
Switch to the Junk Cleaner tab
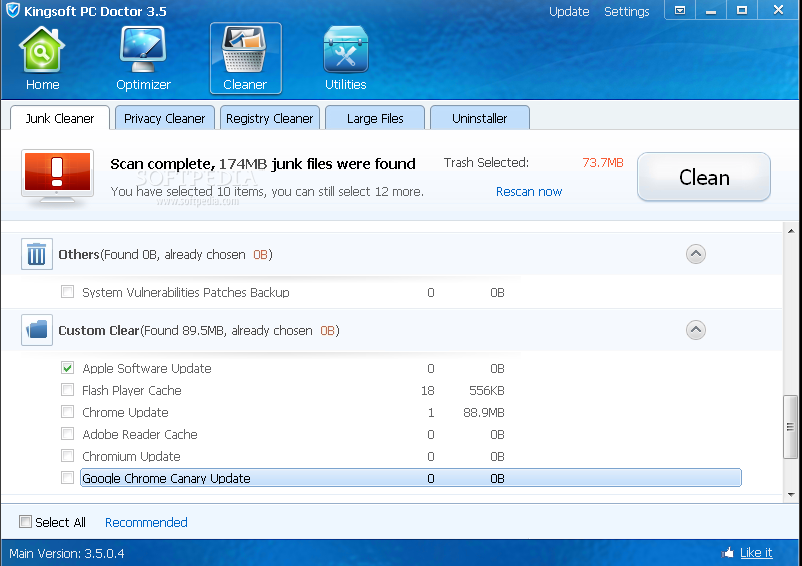click(x=60, y=118)
